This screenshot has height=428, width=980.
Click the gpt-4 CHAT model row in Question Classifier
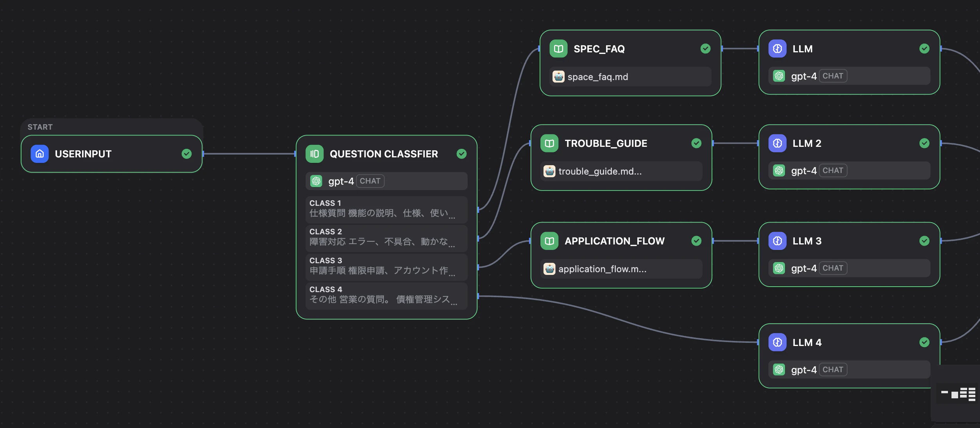click(x=386, y=181)
